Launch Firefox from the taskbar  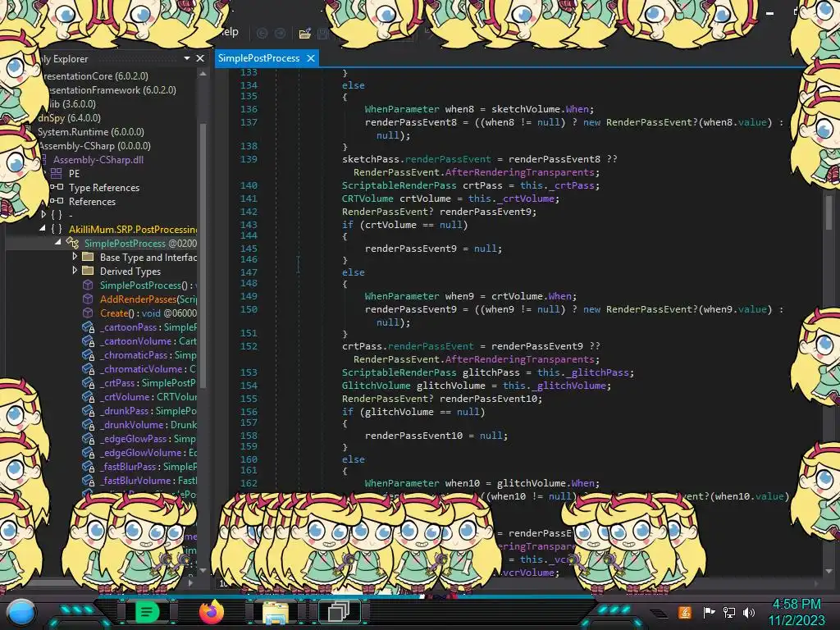pyautogui.click(x=211, y=612)
